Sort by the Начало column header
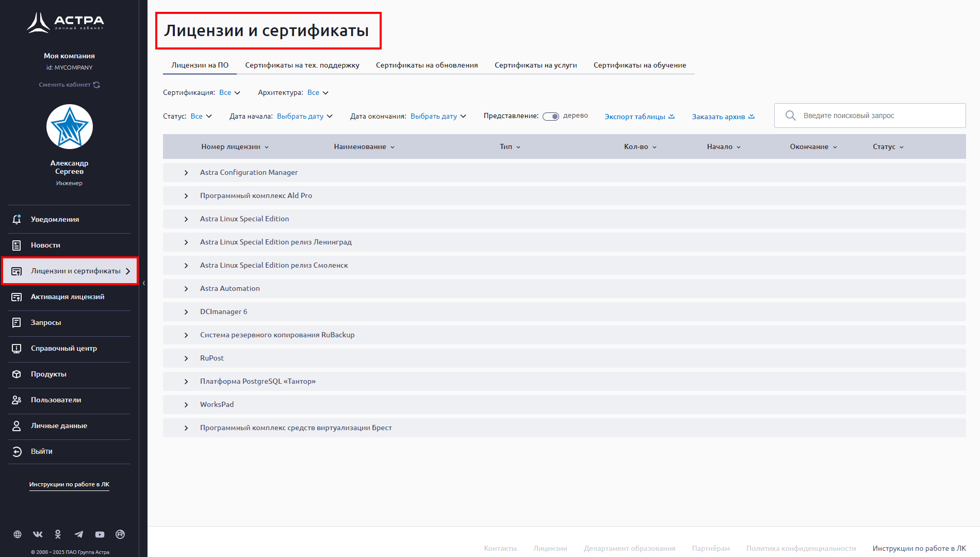 [724, 147]
